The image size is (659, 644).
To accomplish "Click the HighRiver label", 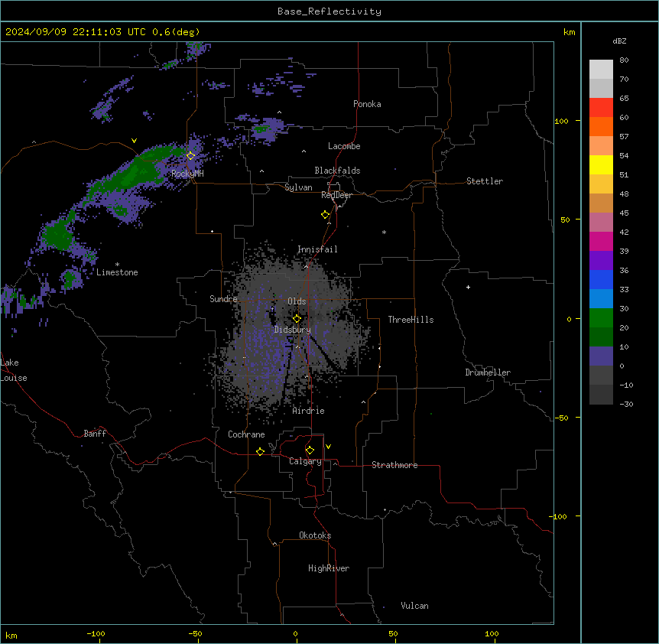I will pos(329,568).
